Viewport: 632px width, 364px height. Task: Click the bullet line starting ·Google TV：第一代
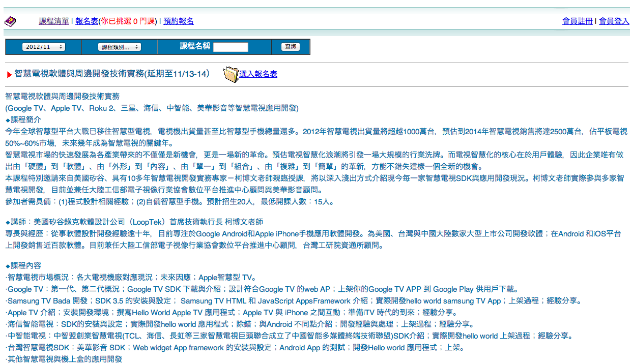[x=263, y=289]
